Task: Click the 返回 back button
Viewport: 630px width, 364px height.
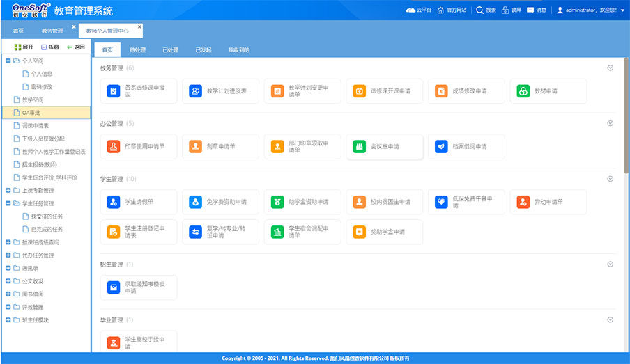Action: [x=76, y=47]
